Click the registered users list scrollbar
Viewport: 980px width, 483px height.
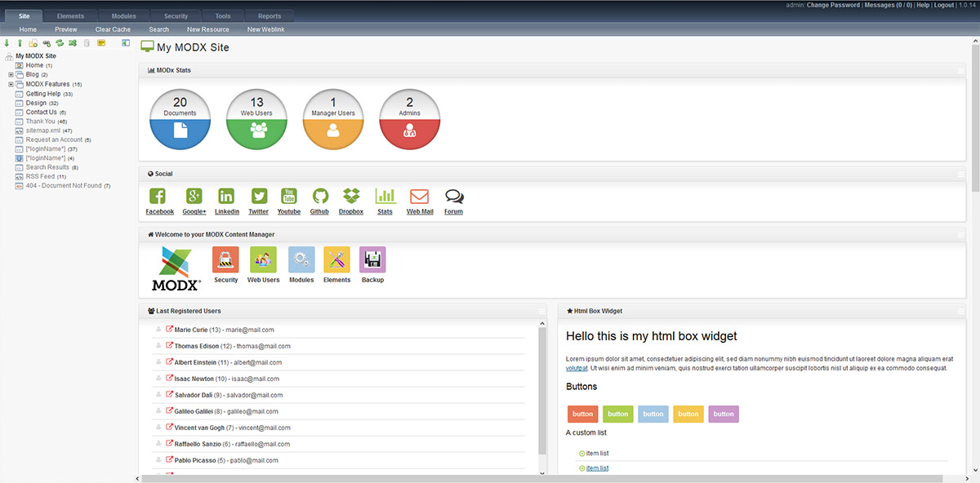click(542, 390)
